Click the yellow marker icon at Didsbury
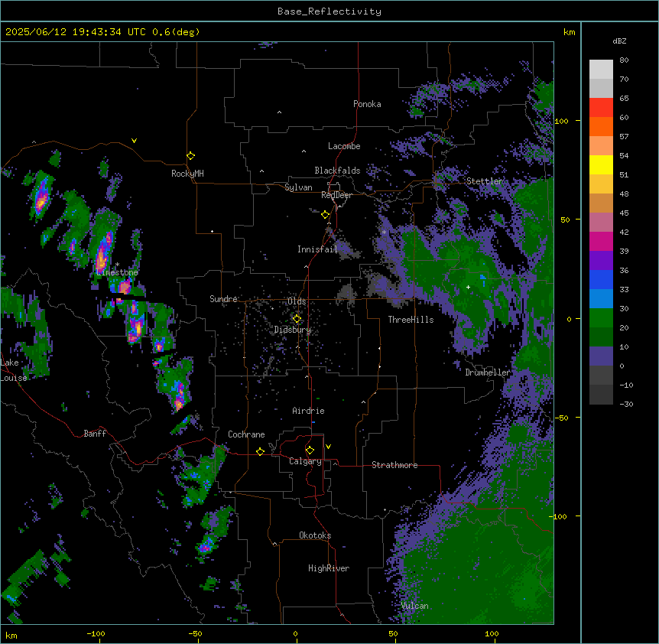Viewport: 659px width, 644px height. tap(297, 319)
